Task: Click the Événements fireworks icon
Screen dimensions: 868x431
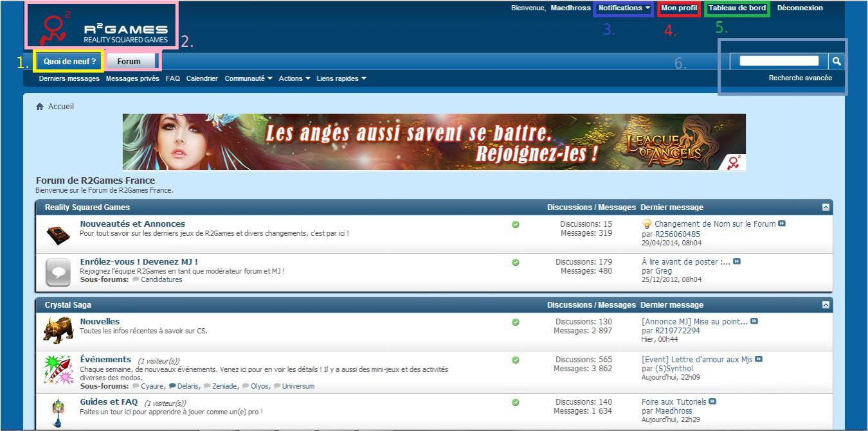Action: (x=58, y=370)
